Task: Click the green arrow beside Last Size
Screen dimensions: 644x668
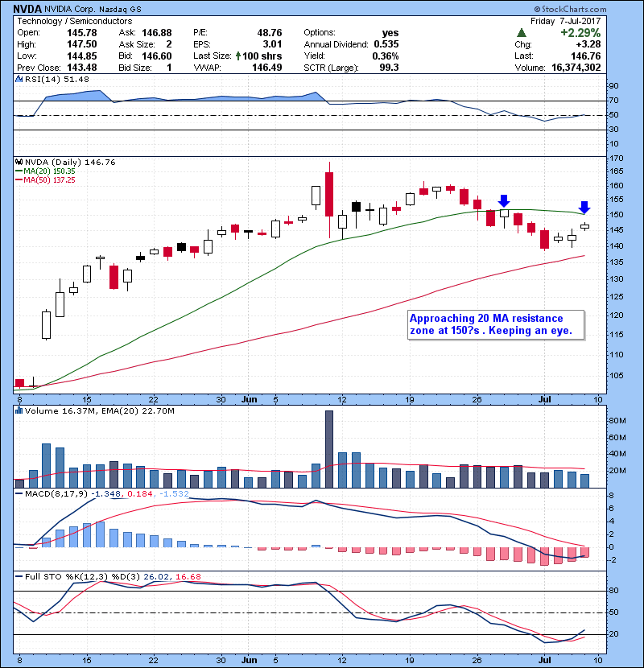Action: point(238,56)
